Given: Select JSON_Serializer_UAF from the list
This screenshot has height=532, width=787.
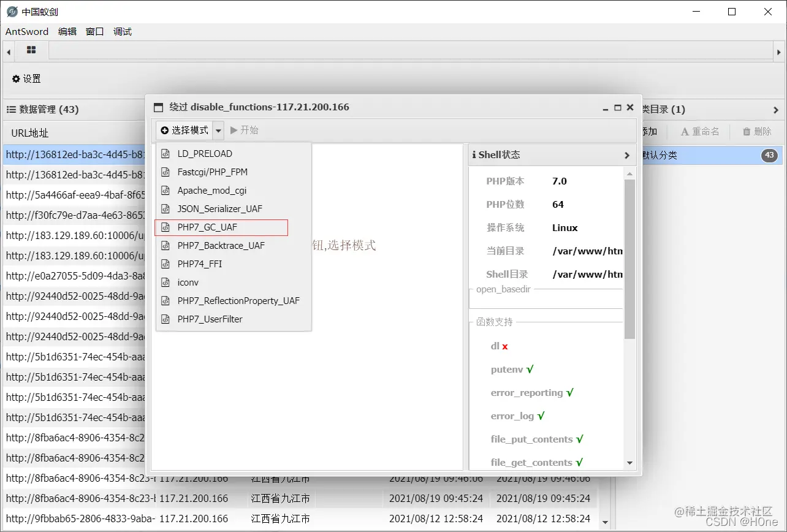Looking at the screenshot, I should click(234, 209).
